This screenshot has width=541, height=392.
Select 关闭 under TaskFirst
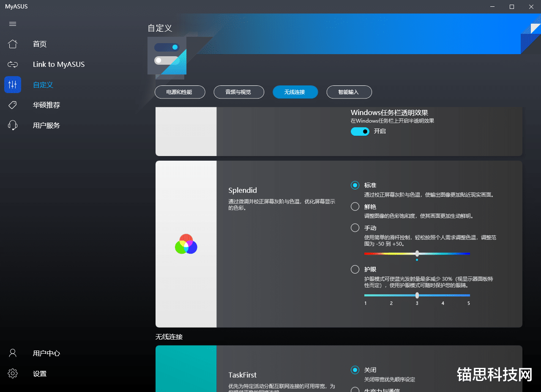pos(355,370)
